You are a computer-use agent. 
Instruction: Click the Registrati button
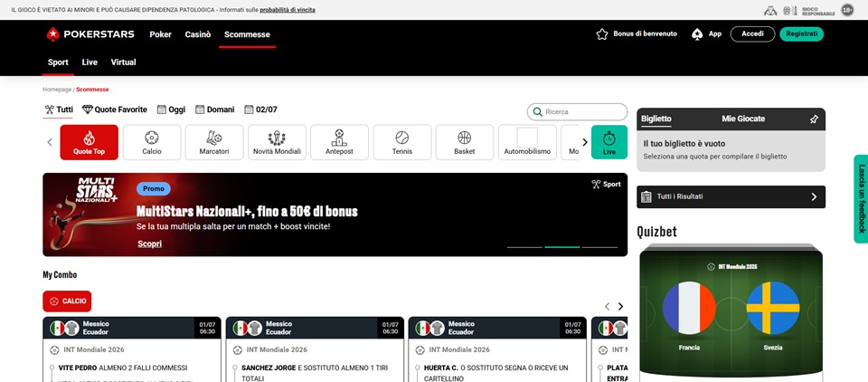802,33
